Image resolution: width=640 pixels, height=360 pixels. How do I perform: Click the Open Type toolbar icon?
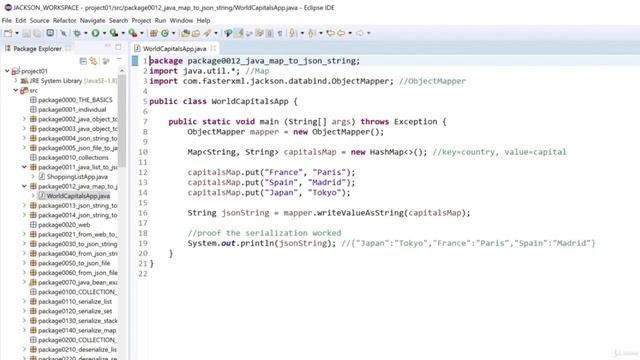pyautogui.click(x=185, y=33)
